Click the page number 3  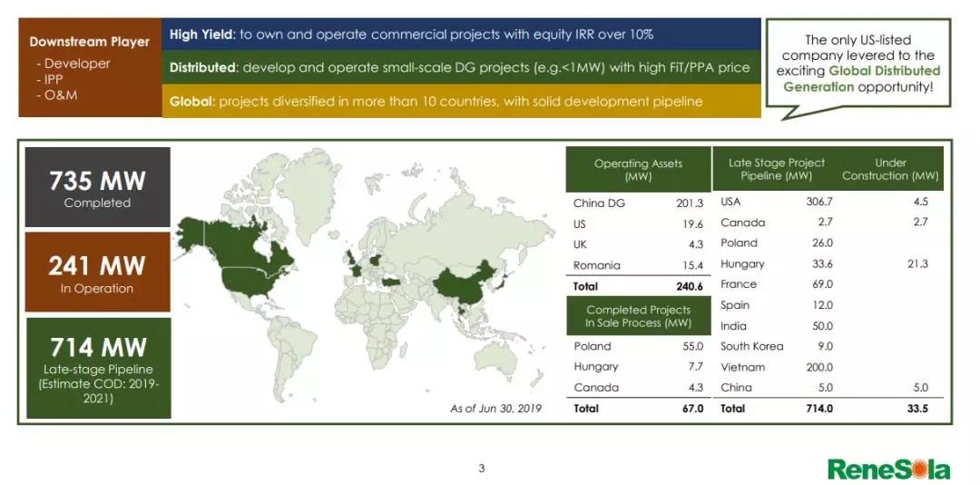481,468
